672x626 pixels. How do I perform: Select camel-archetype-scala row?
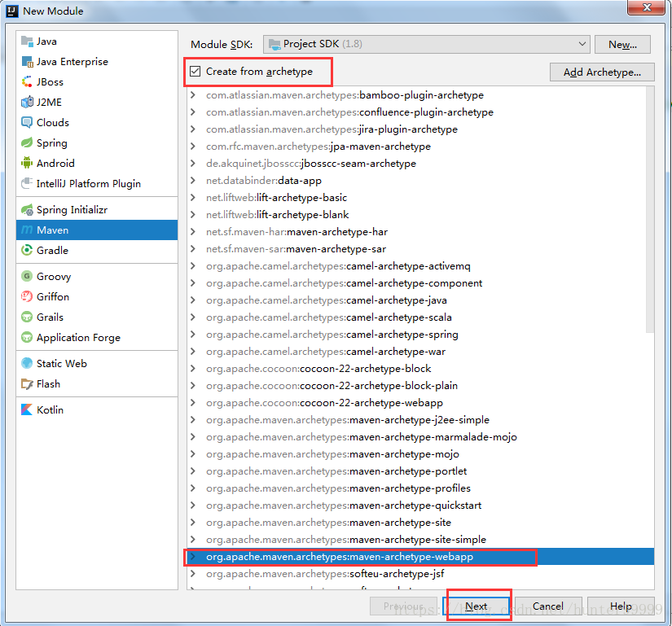pos(420,317)
